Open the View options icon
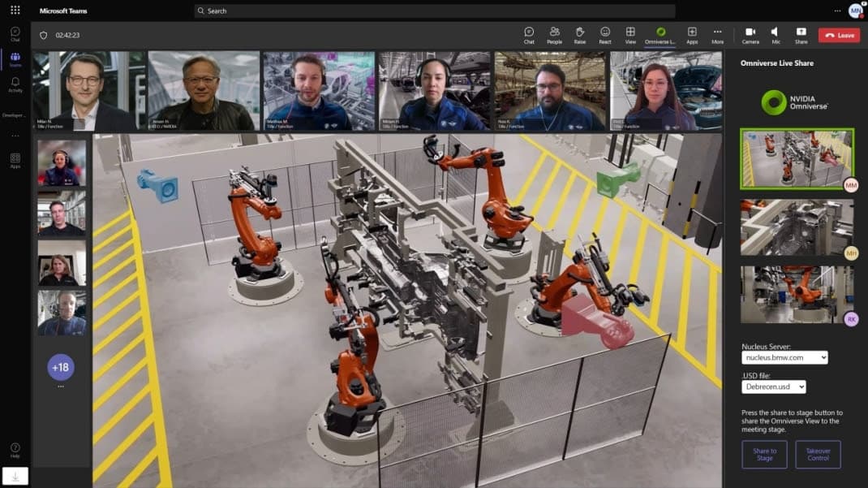 pos(630,32)
